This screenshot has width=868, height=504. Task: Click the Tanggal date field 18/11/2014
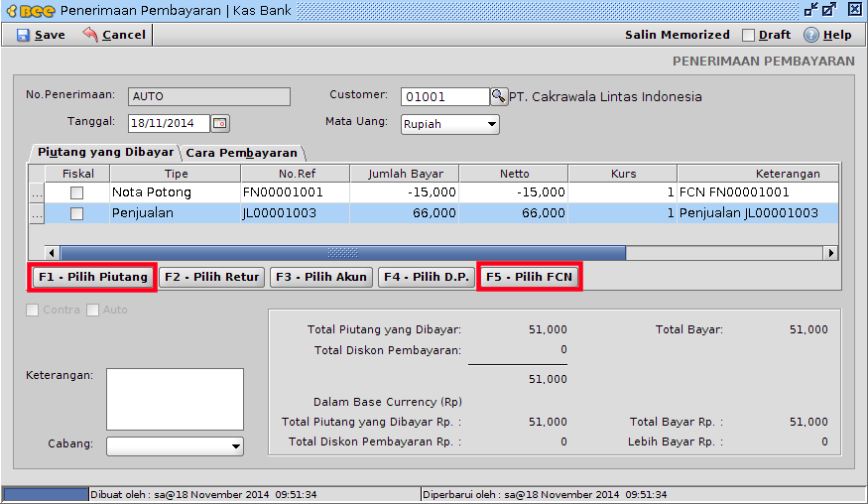coord(169,123)
